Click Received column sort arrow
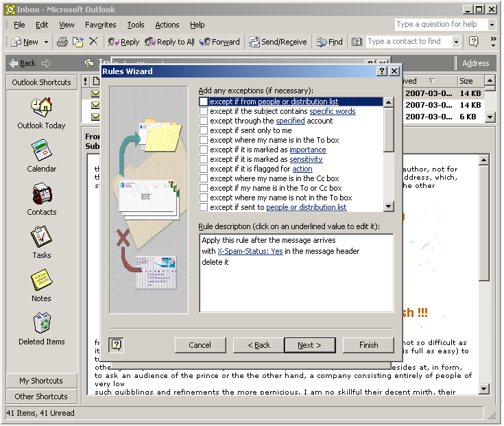The height and width of the screenshot is (426, 504). pos(432,81)
